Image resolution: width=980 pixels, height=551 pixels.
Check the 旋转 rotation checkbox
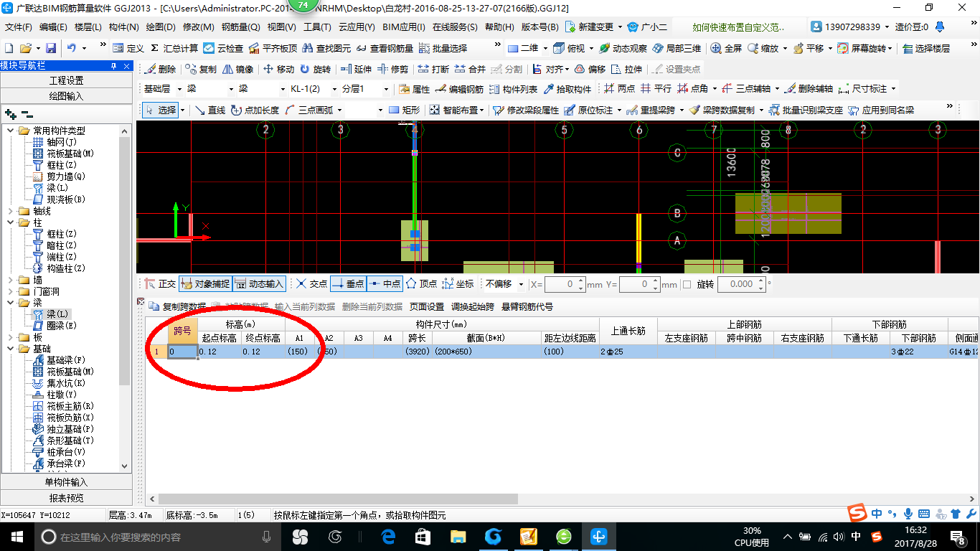pos(687,284)
